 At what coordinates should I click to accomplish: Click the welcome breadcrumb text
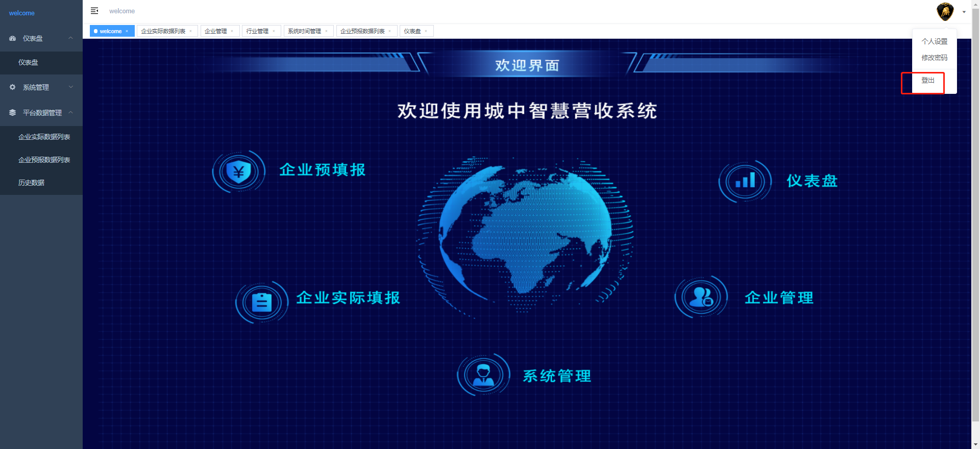122,11
